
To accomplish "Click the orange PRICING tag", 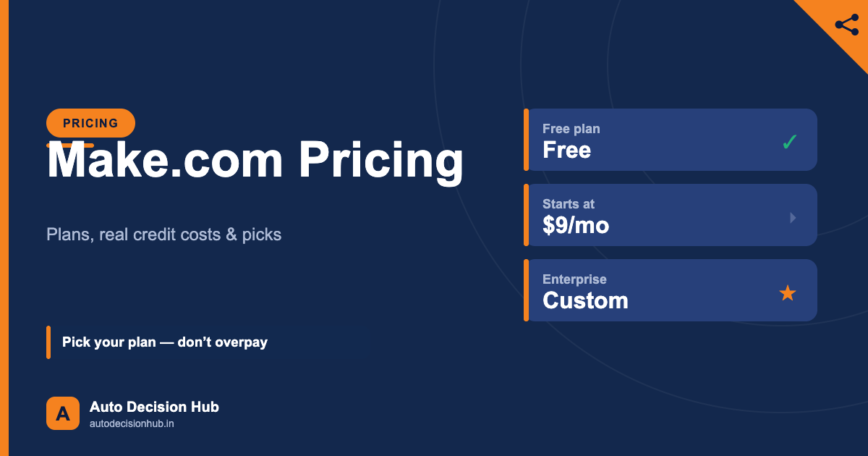I will (90, 123).
